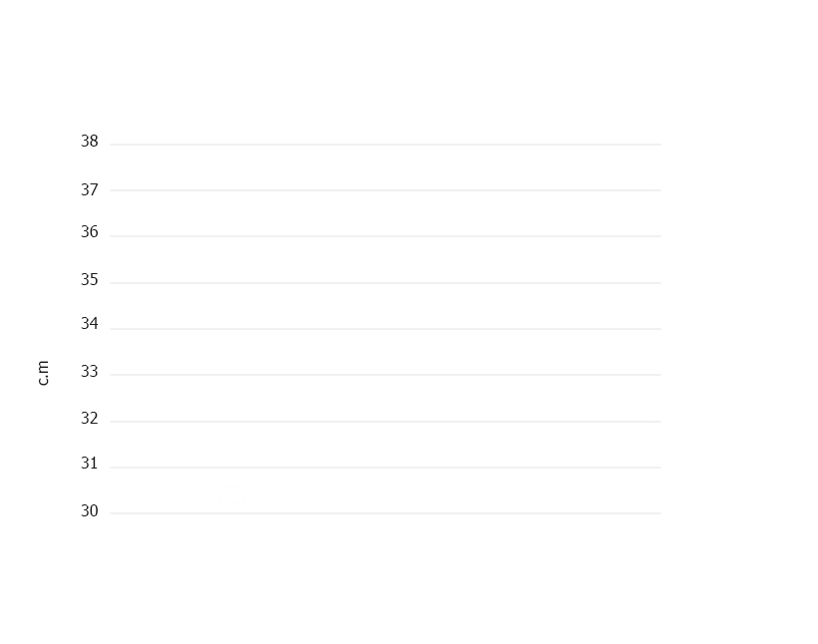Screen dimensions: 818x644
Task: Click the gridline at value 36
Action: (385, 236)
